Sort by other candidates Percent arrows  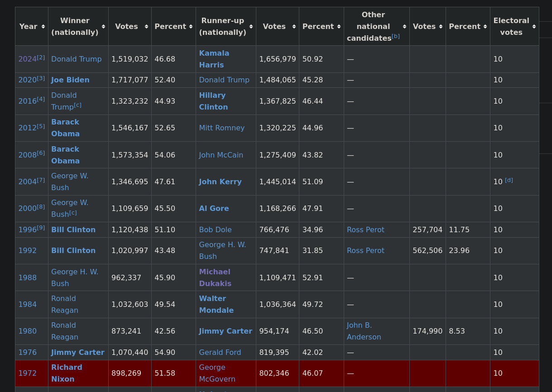(485, 27)
